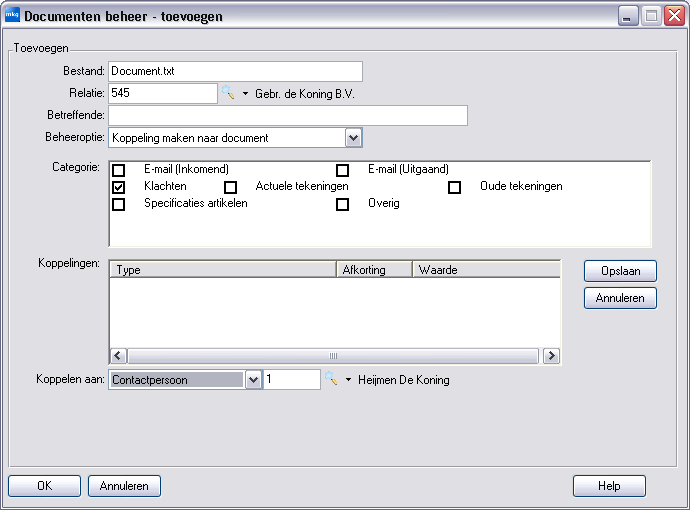
Task: Uncheck the Klachten checkbox
Action: (119, 187)
